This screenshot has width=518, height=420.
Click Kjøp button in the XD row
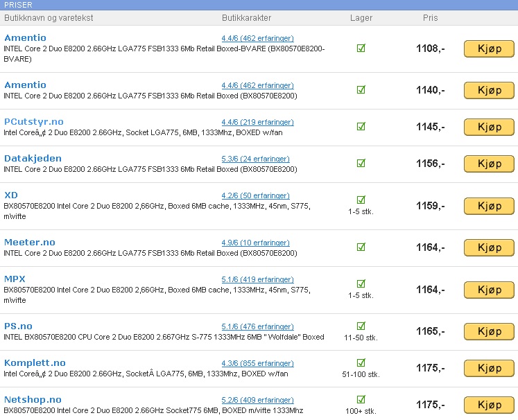(490, 206)
